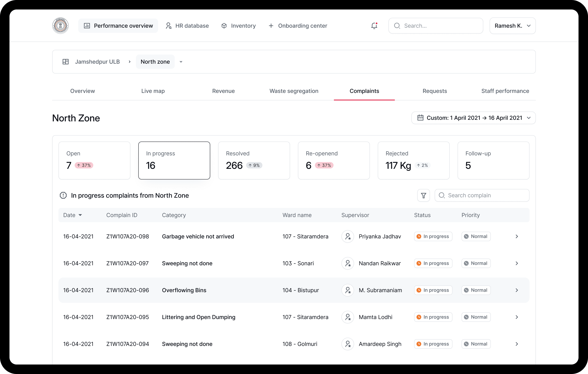Click the Jamshedpur ULB grid icon

[65, 62]
